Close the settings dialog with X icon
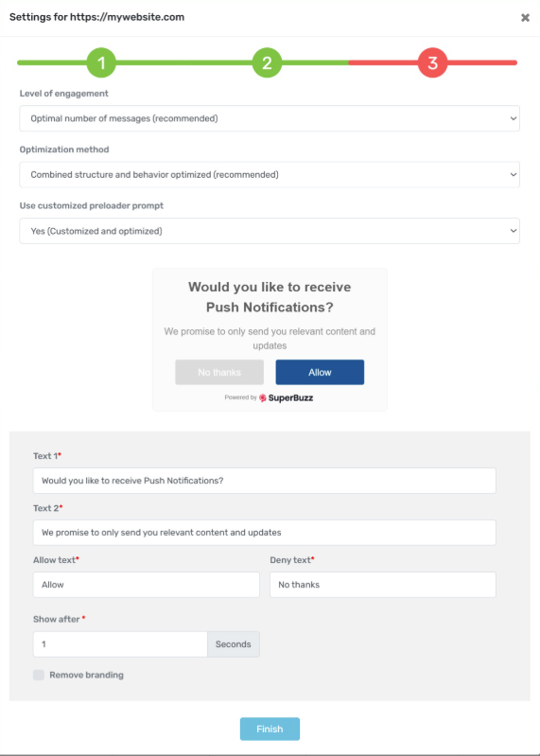The image size is (540, 756). pyautogui.click(x=525, y=18)
